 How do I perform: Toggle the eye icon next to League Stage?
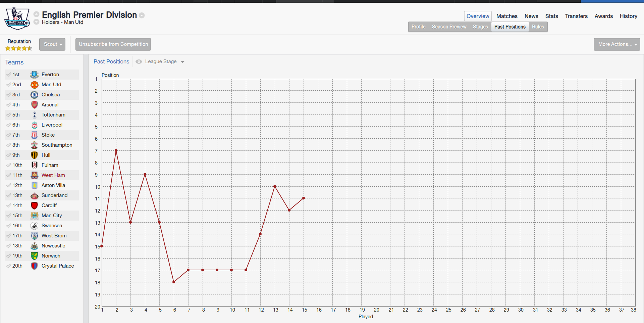pos(139,62)
